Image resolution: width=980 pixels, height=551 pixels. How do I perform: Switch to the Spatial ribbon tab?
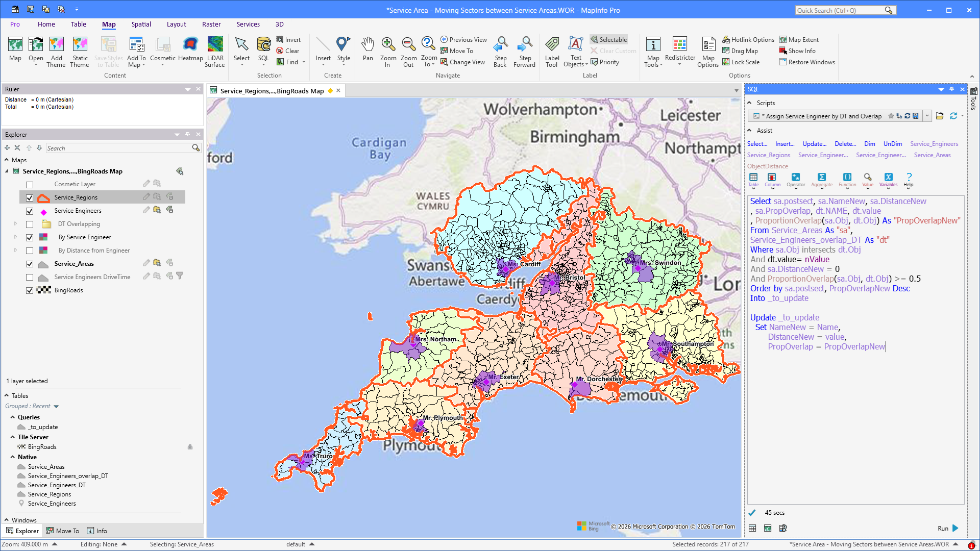tap(141, 24)
